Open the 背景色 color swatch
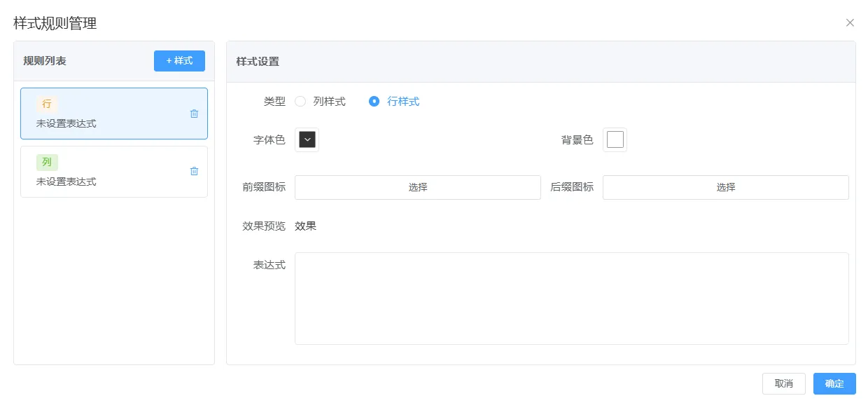 click(615, 139)
